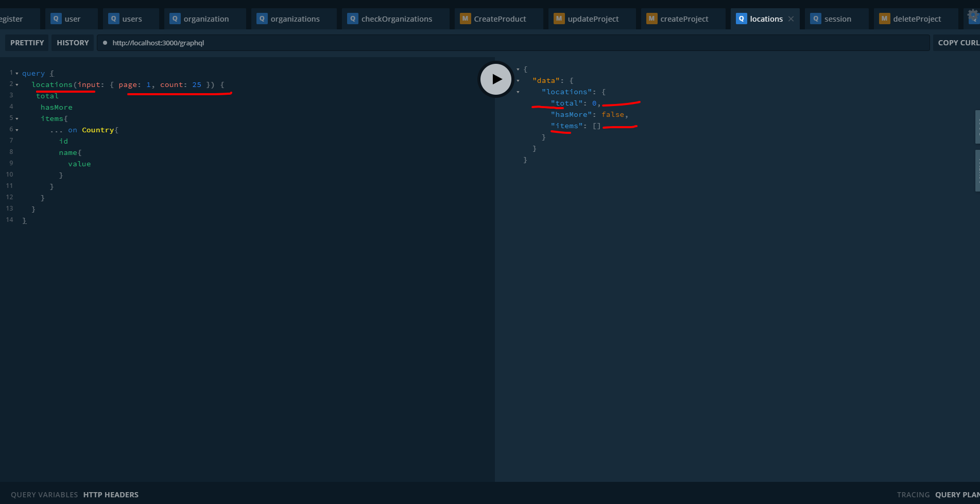The image size is (980, 504).
Task: Click the query icon on checkOrganizations tab
Action: pyautogui.click(x=352, y=18)
